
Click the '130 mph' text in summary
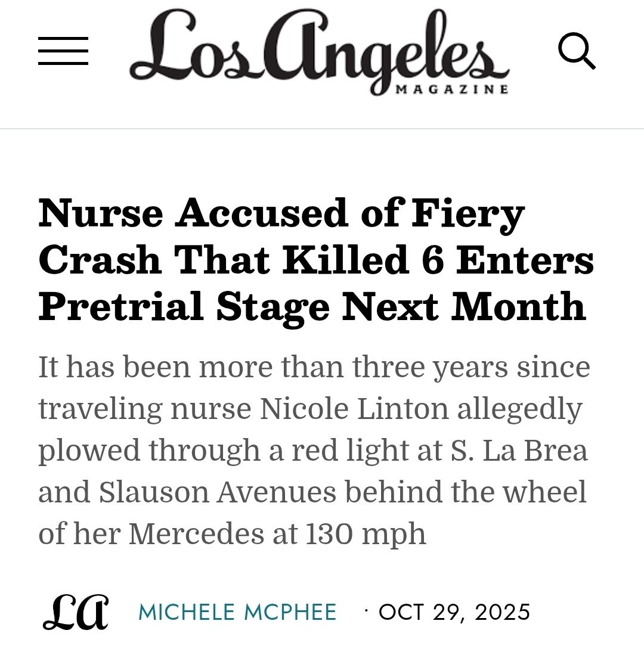point(366,535)
